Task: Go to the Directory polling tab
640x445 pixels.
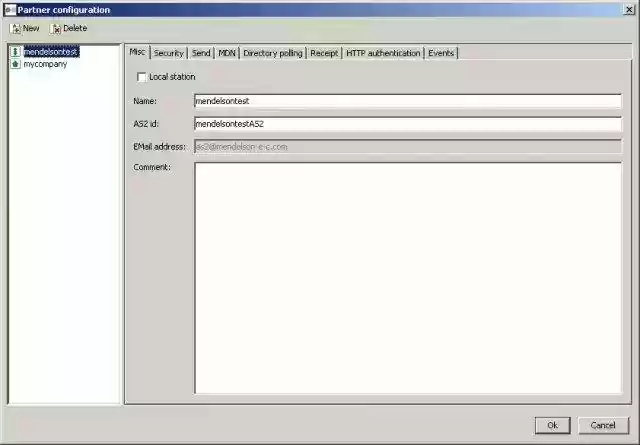Action: (273, 53)
